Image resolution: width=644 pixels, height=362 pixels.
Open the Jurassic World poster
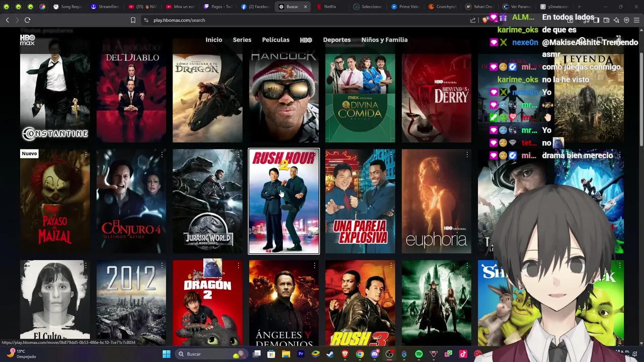tap(208, 201)
